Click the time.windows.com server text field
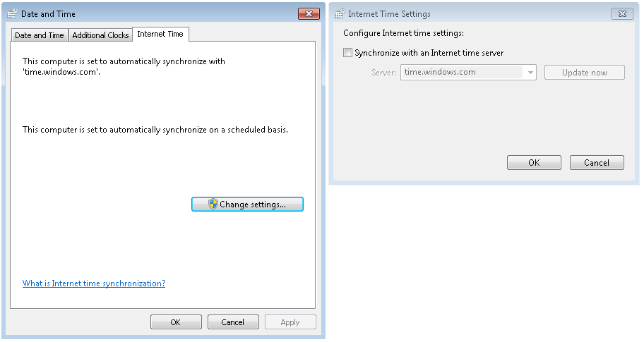The width and height of the screenshot is (644, 342). (462, 73)
